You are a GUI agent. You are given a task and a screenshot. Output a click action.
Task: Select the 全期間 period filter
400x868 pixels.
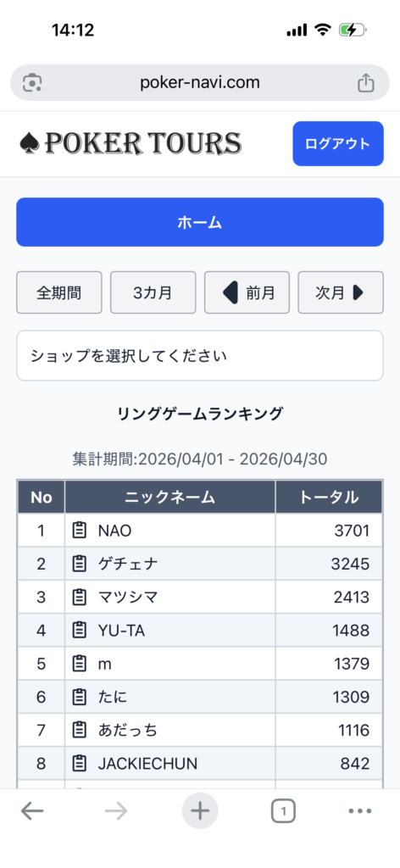click(59, 292)
